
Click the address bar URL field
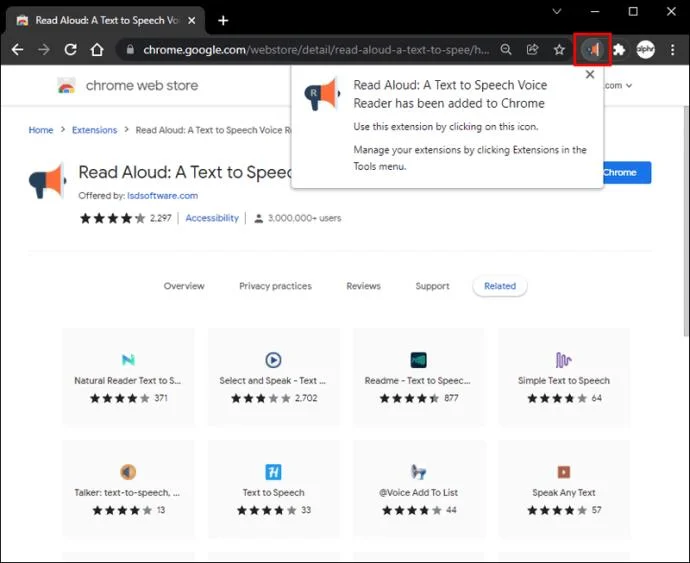tap(316, 49)
